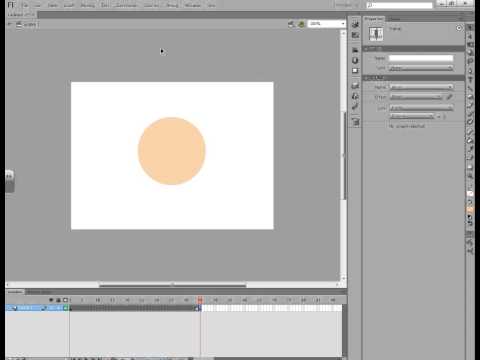Click the Flash 'Fl' application logo
The height and width of the screenshot is (360, 480).
tap(11, 5)
